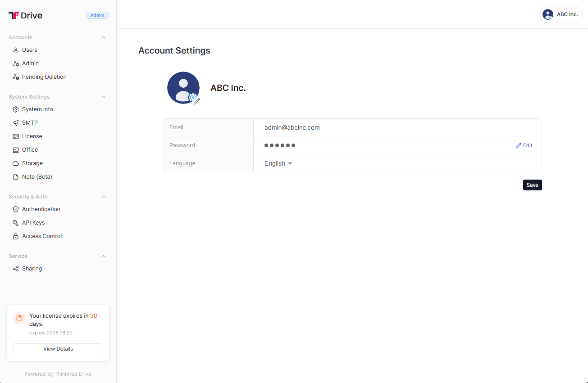Screen dimensions: 588x383
Task: Open the ABC Inc. account menu
Action: pyautogui.click(x=561, y=14)
